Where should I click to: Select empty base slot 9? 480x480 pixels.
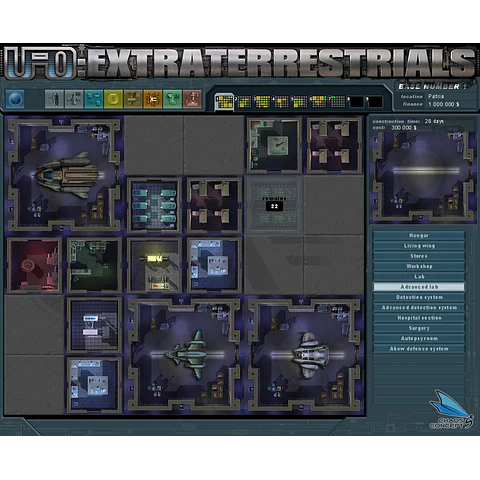click(374, 102)
